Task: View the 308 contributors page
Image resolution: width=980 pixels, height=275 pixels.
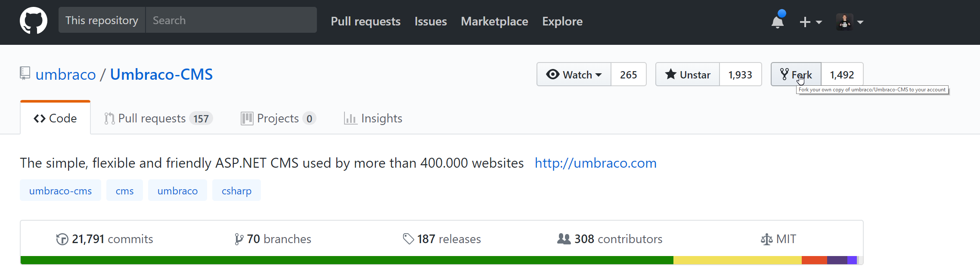Action: (610, 239)
